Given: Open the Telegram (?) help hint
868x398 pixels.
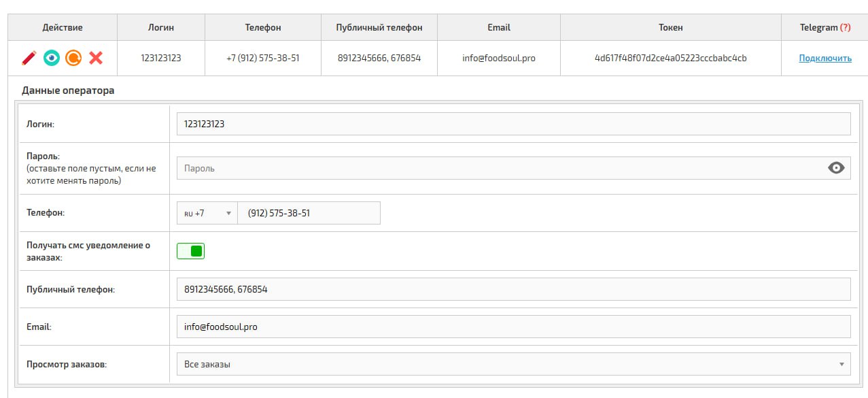Looking at the screenshot, I should coord(845,27).
